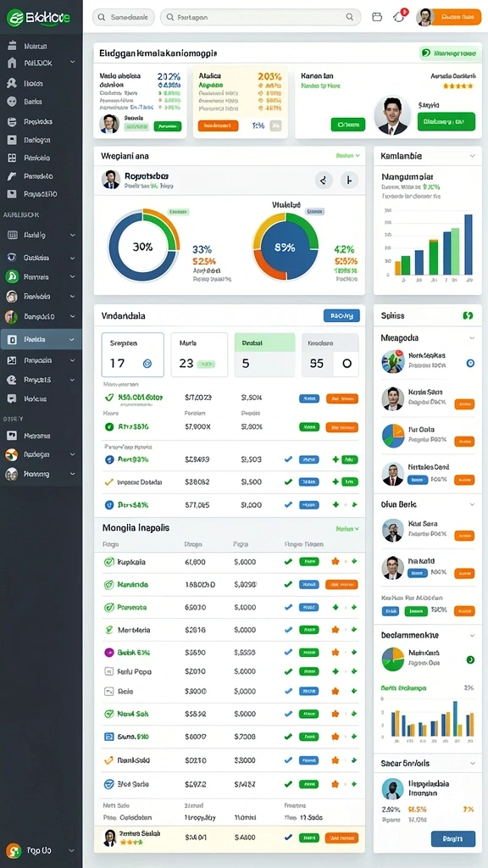
Task: Focus the wide search field in the header
Action: click(x=260, y=17)
